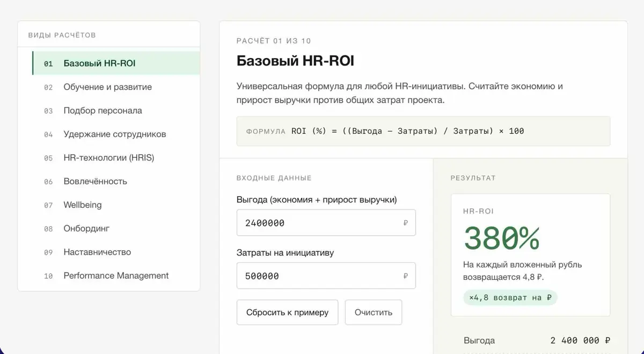Image resolution: width=644 pixels, height=354 pixels.
Task: Select Базовый HR-ROI calculation in sidebar
Action: (116, 63)
